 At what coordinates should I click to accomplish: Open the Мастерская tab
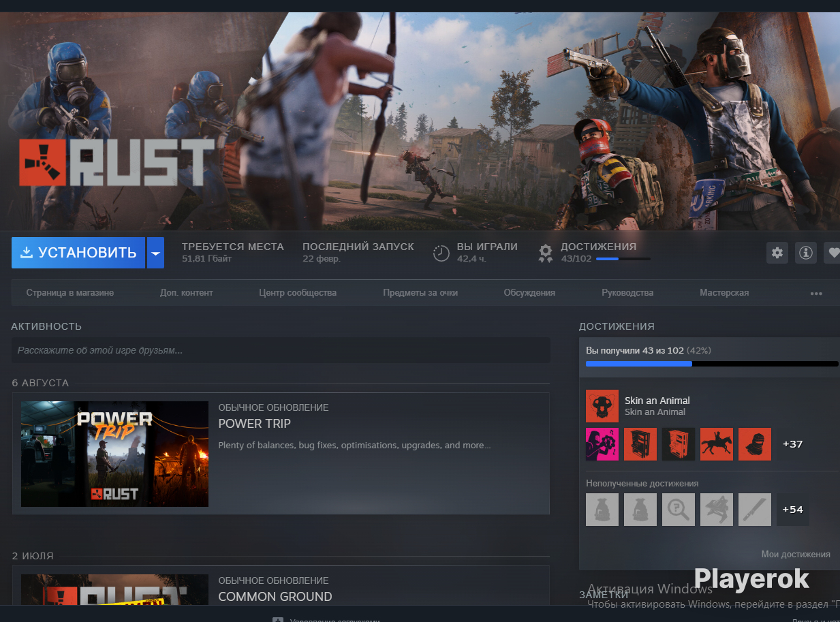tap(724, 293)
